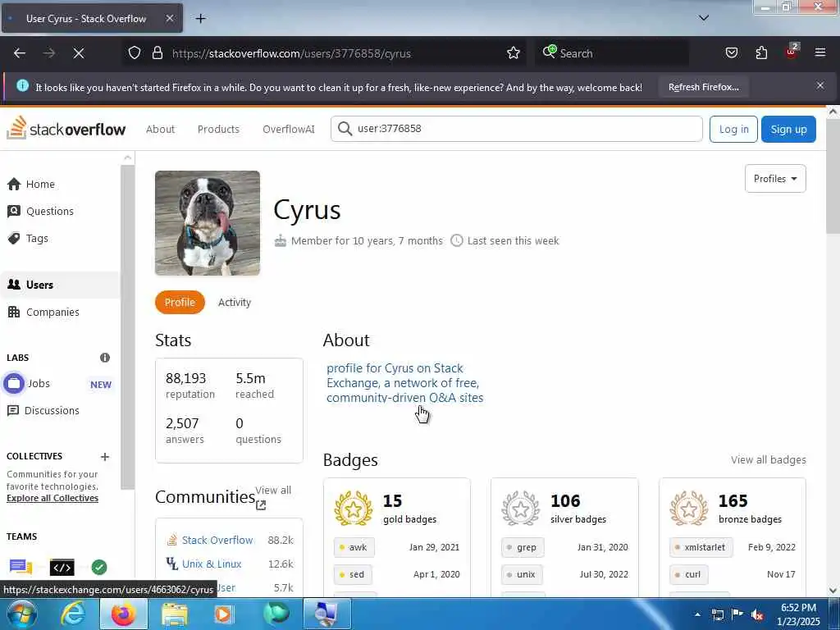Screen dimensions: 840x630
Task: Click the xmlstarlet bronze badge tag
Action: (701, 547)
